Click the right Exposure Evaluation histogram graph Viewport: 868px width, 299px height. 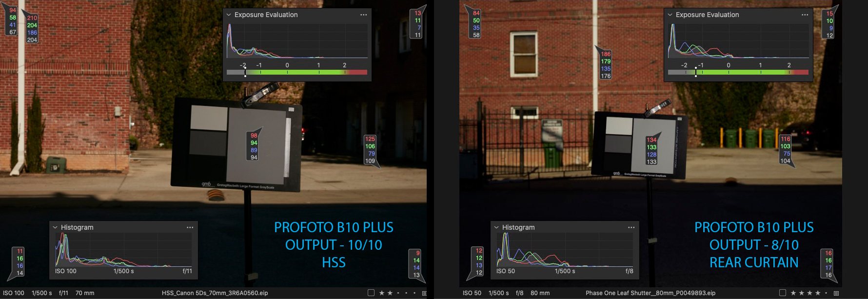pyautogui.click(x=738, y=40)
